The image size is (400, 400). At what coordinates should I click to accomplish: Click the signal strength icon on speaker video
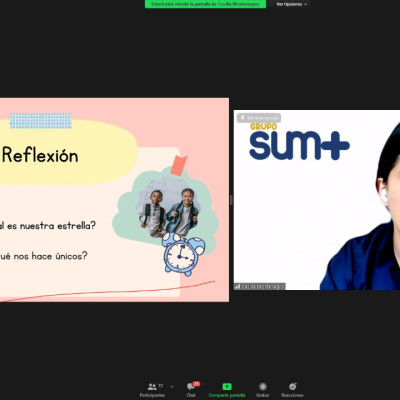237,286
